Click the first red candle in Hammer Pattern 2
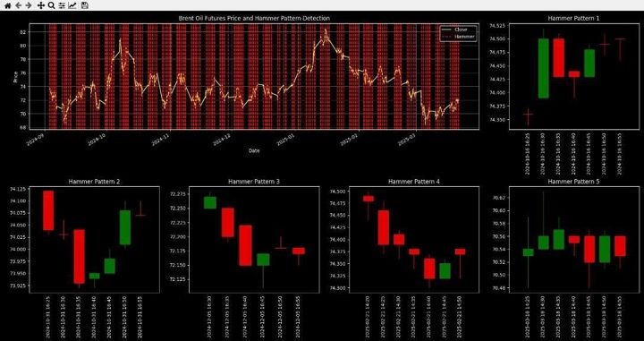 (x=48, y=210)
